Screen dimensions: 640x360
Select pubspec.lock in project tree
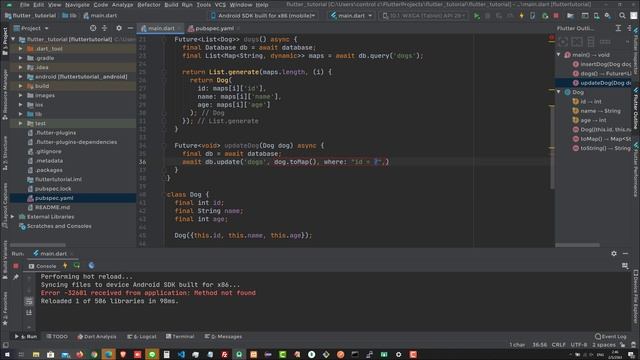[x=53, y=189]
